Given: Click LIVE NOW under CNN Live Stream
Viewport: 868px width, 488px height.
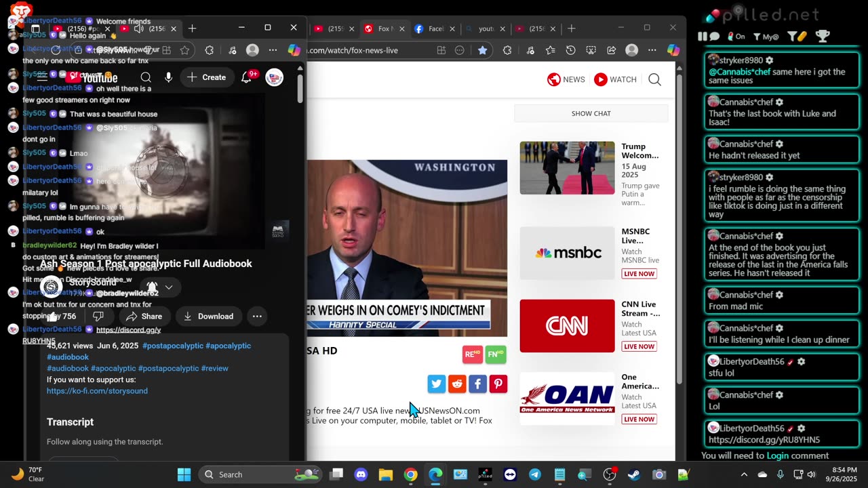Looking at the screenshot, I should point(639,346).
